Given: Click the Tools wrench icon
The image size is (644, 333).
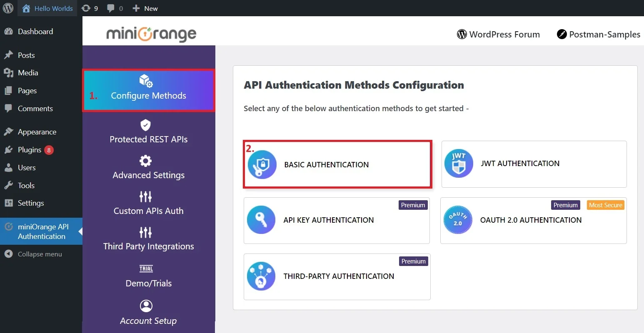Looking at the screenshot, I should (x=8, y=186).
